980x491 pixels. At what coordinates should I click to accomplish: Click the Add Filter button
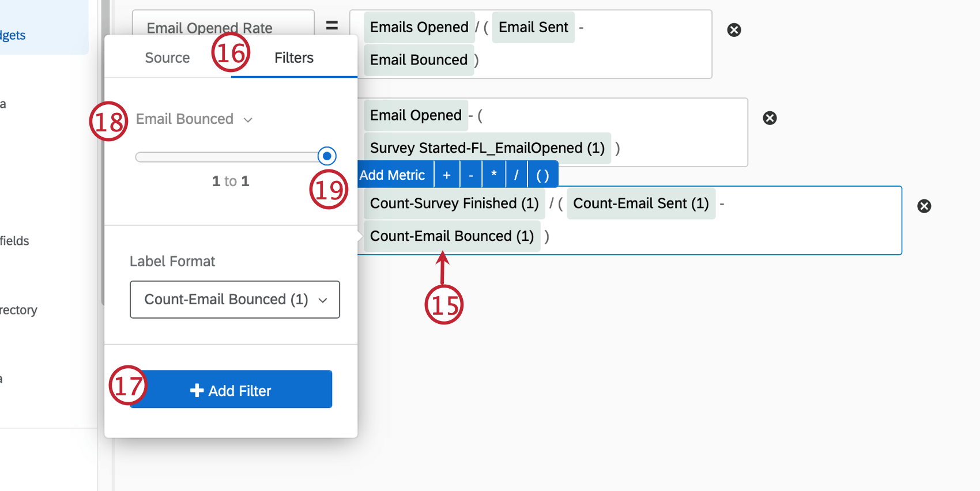click(230, 390)
